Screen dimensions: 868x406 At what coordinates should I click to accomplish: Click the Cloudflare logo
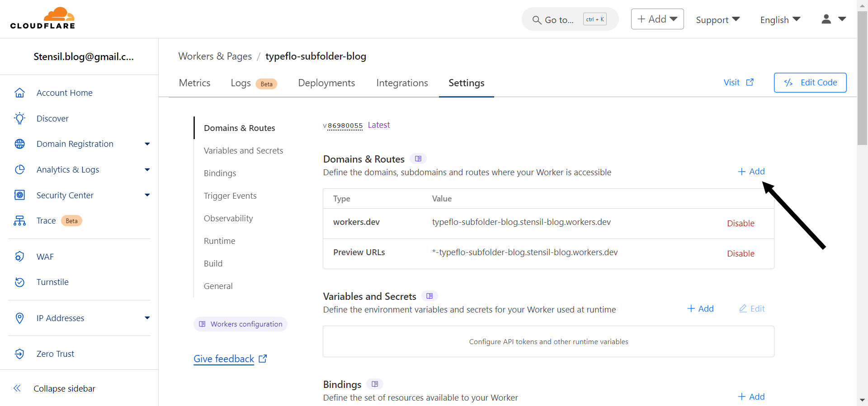click(x=42, y=19)
